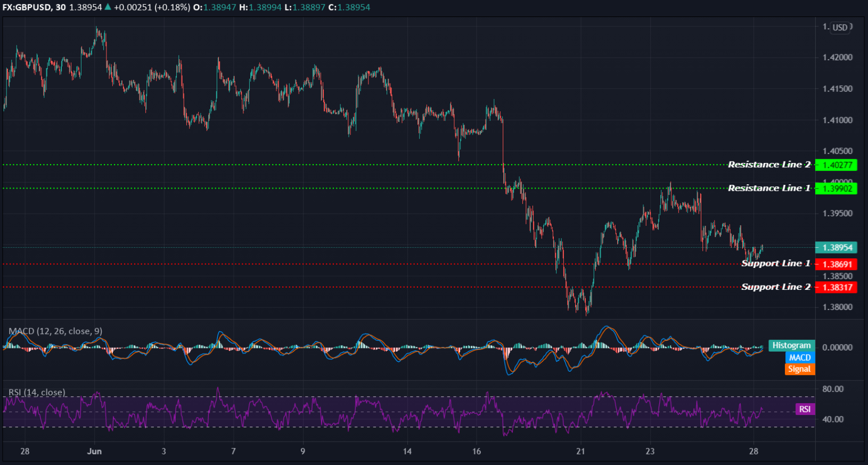Click the 1.41500 price axis label
The width and height of the screenshot is (868, 465).
tap(837, 89)
